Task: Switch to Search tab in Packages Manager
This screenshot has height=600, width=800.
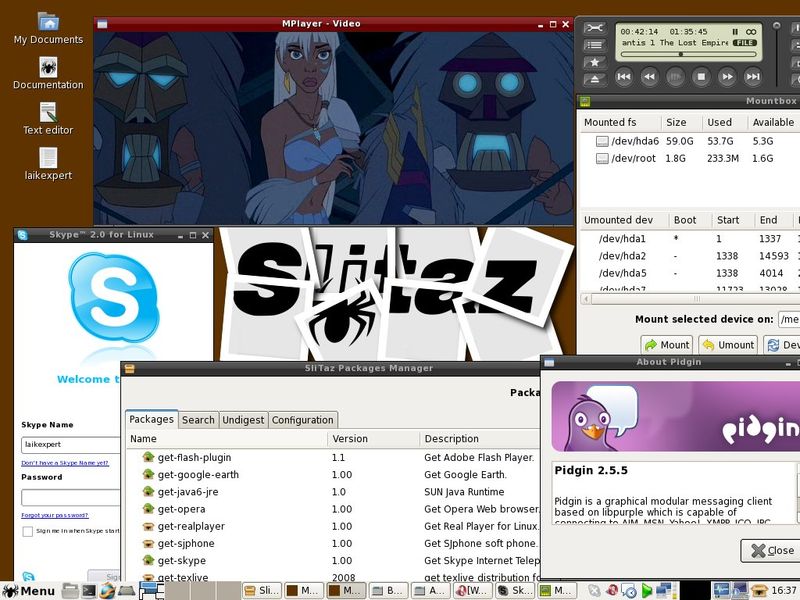Action: (198, 420)
